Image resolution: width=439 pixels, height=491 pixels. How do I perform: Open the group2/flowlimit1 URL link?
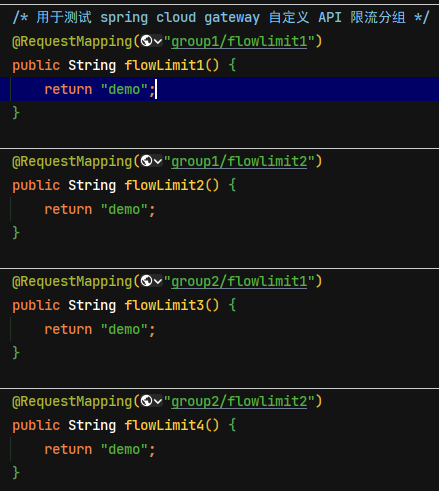click(x=239, y=282)
